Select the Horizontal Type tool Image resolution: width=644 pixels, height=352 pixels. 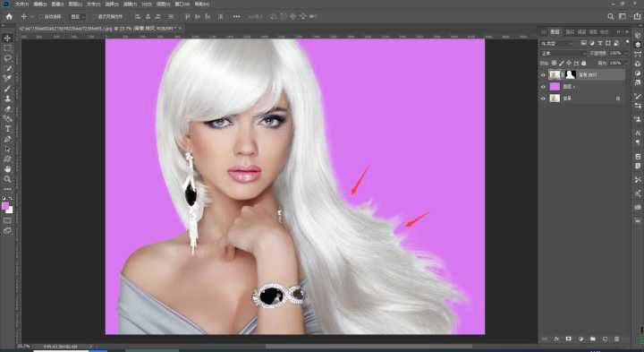coord(7,129)
